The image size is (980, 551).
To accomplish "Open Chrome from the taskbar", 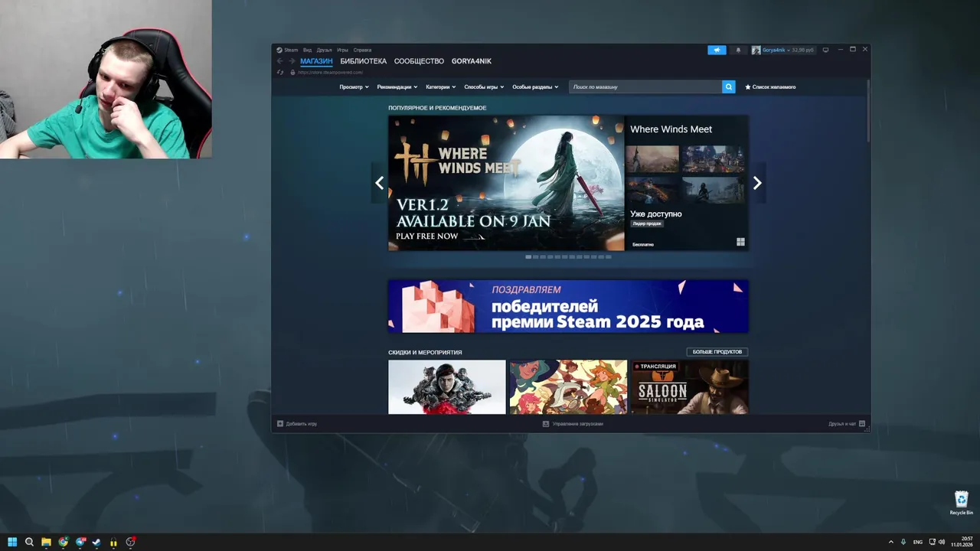I will 63,542.
